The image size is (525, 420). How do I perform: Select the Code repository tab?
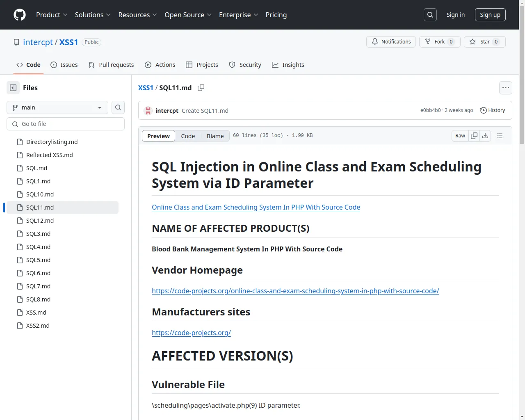28,65
